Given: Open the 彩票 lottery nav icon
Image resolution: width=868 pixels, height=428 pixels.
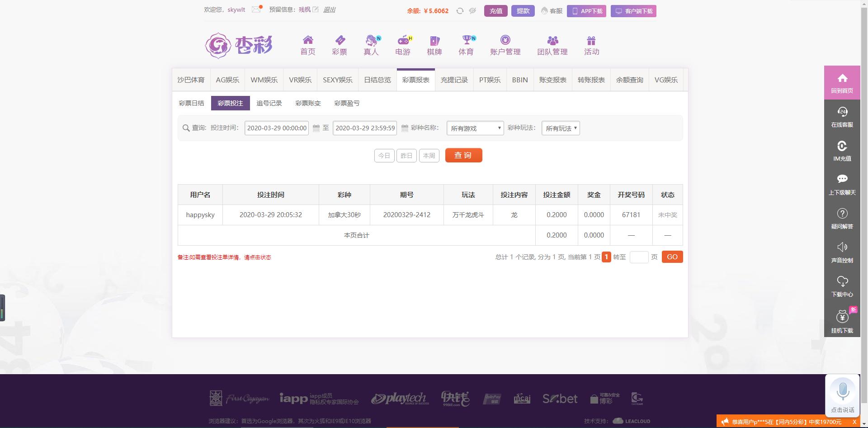Looking at the screenshot, I should click(x=340, y=41).
